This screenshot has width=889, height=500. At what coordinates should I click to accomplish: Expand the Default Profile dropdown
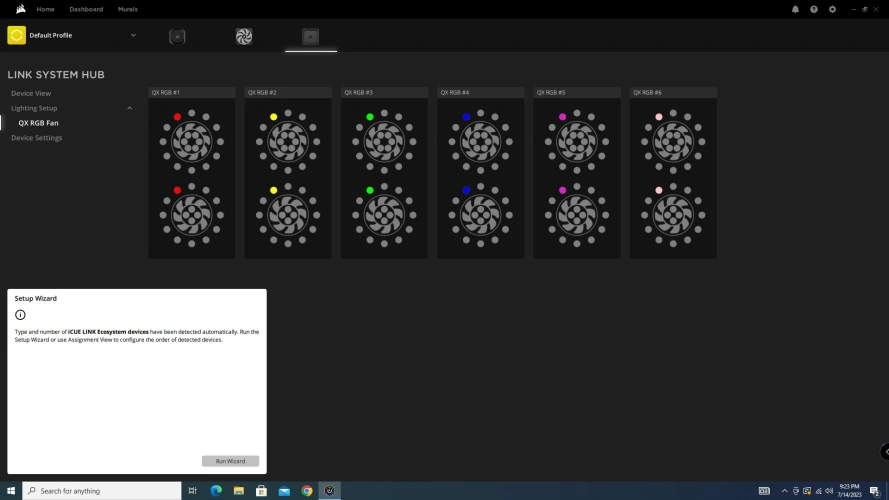click(x=133, y=35)
